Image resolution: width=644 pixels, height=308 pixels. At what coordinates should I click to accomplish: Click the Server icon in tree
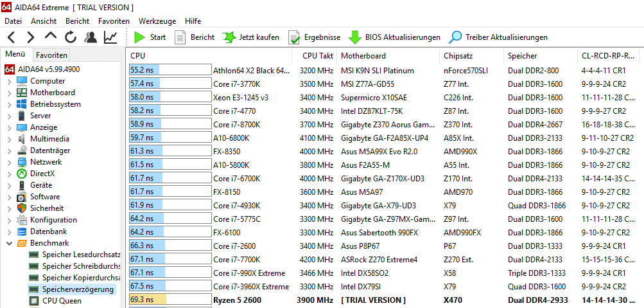22,116
